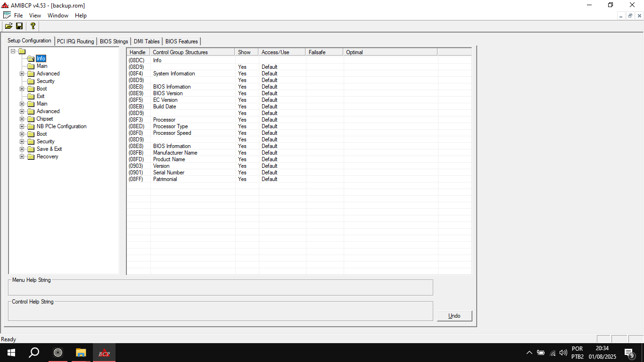This screenshot has width=644, height=362.
Task: Open the Help menu
Action: 81,16
